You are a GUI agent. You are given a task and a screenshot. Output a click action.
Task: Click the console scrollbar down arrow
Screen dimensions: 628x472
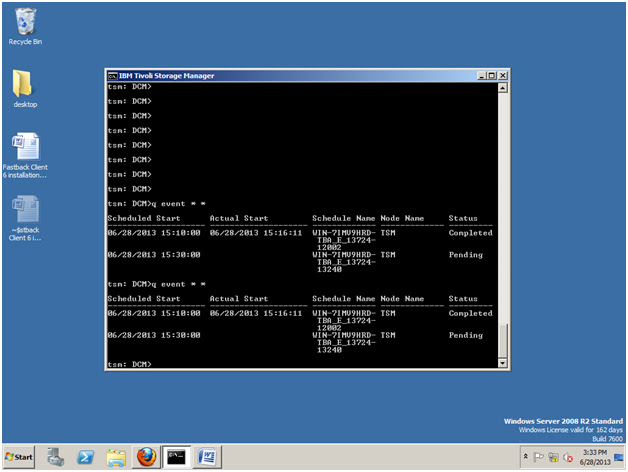tap(503, 363)
